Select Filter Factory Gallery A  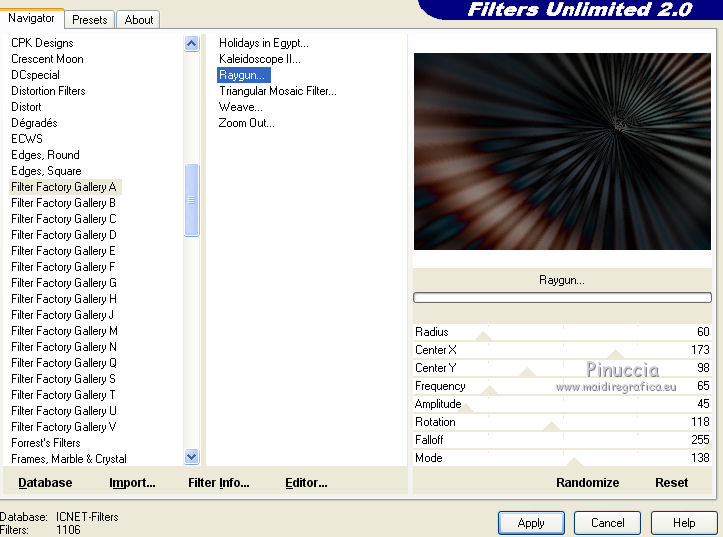click(x=64, y=187)
